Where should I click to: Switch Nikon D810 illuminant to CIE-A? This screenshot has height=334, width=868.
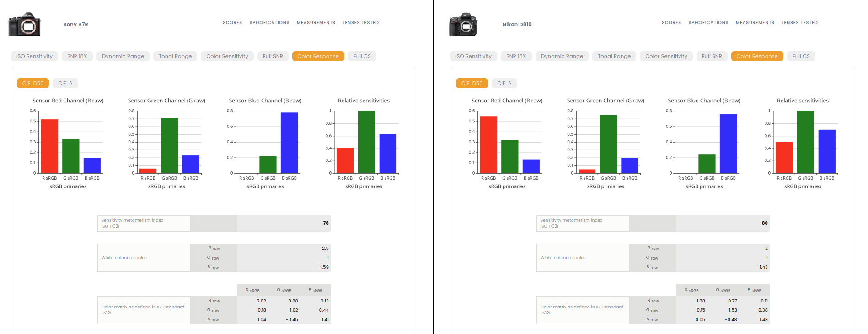[504, 83]
